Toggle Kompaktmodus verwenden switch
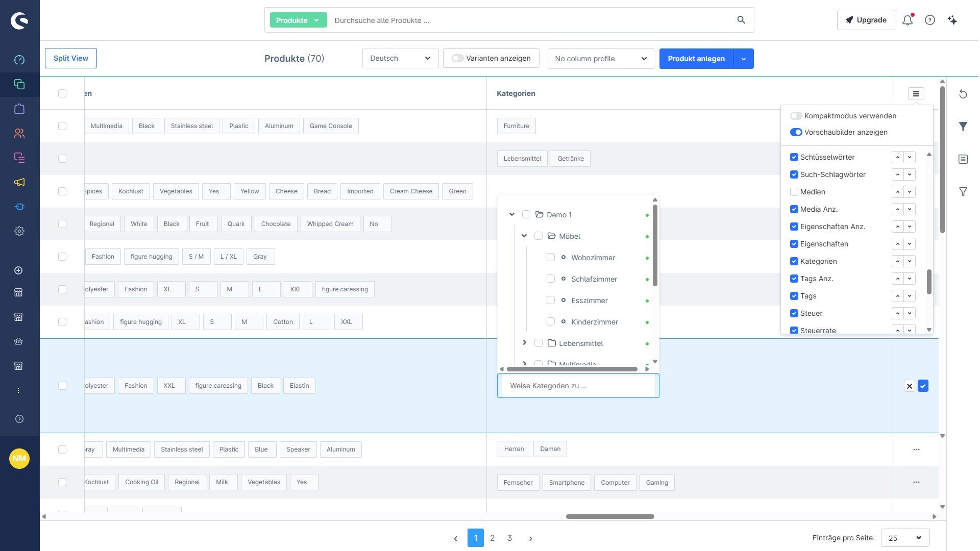 pyautogui.click(x=796, y=116)
